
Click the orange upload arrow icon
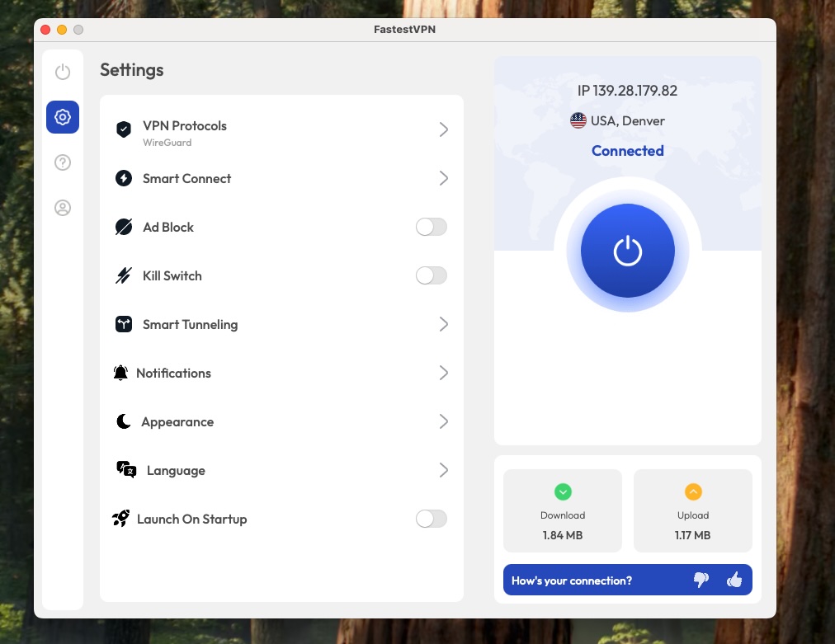[693, 492]
